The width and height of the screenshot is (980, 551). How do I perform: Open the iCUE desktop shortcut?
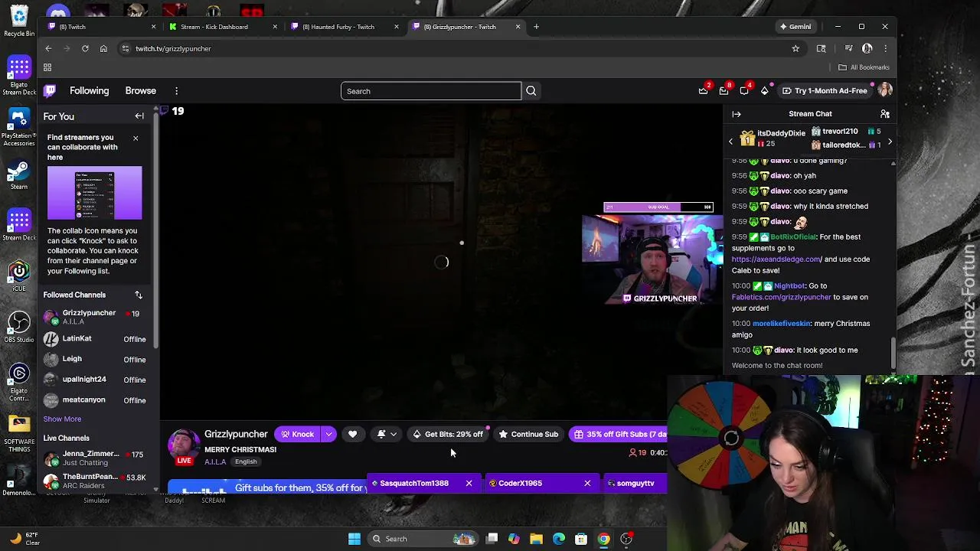pyautogui.click(x=19, y=275)
